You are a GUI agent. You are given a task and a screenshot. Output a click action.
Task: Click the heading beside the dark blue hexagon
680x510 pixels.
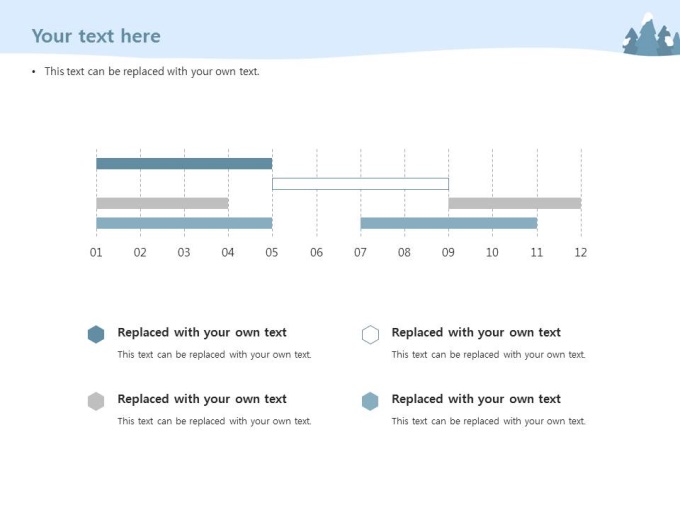point(202,333)
